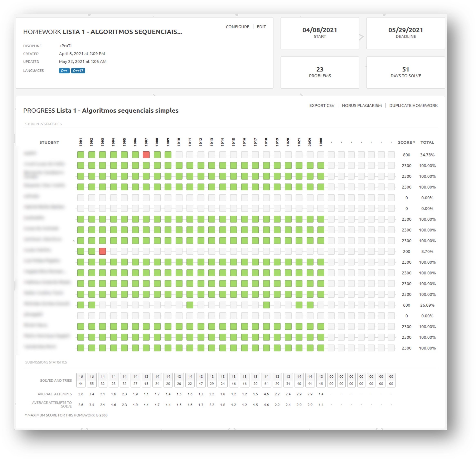Click the EDIT homework link
Viewport: 476px width, 459px height.
tap(261, 27)
